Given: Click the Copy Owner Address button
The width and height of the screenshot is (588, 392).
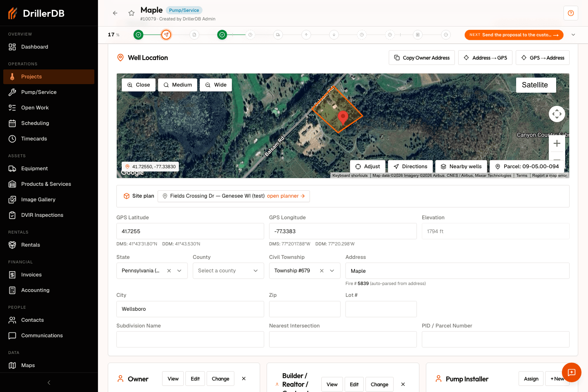Looking at the screenshot, I should [x=422, y=58].
